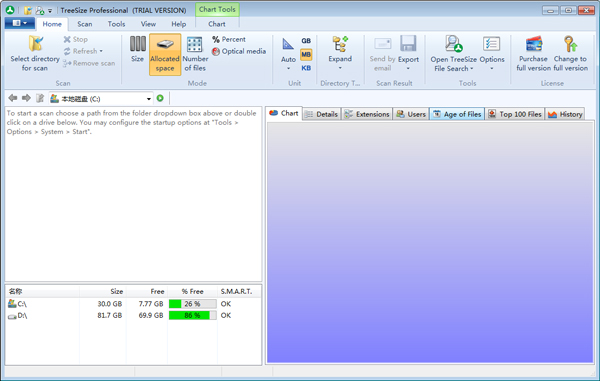Select the C:\ drive row
Screen dimensions: 600x381
(x=134, y=304)
